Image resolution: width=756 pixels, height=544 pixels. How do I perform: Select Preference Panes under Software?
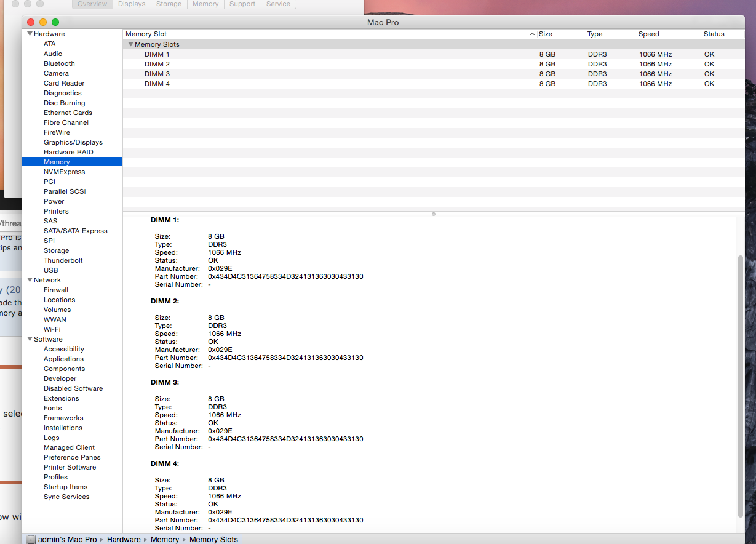72,457
